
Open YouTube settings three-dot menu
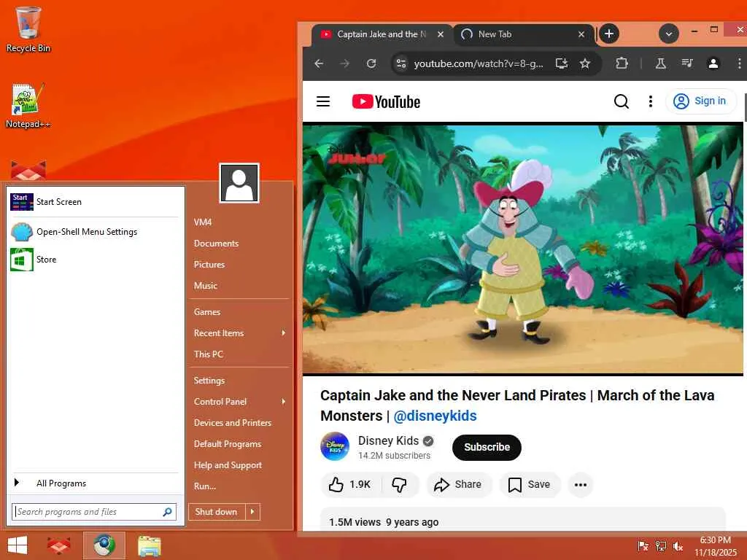650,101
